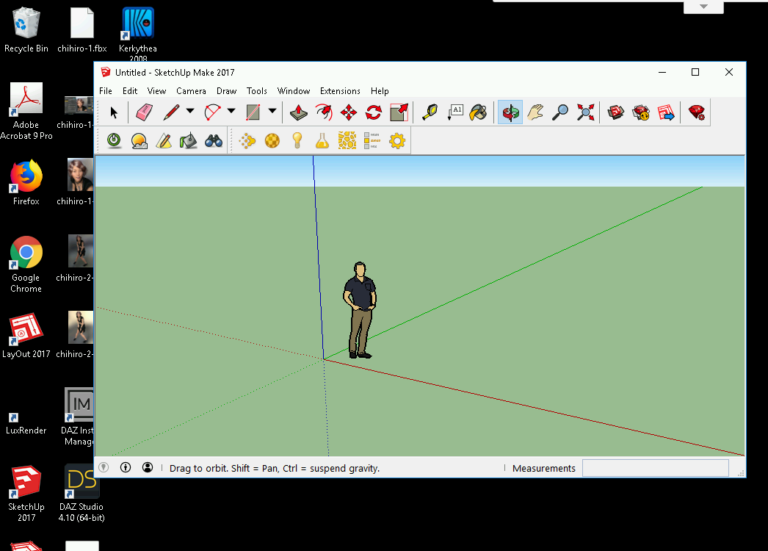Select the Scale tool
This screenshot has height=551, width=768.
(x=399, y=113)
